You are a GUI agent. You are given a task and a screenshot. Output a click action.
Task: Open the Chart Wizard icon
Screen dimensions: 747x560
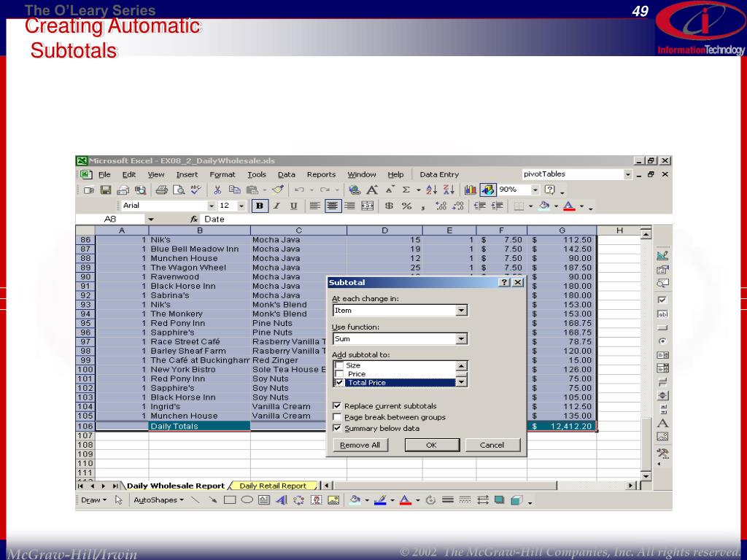pyautogui.click(x=471, y=190)
